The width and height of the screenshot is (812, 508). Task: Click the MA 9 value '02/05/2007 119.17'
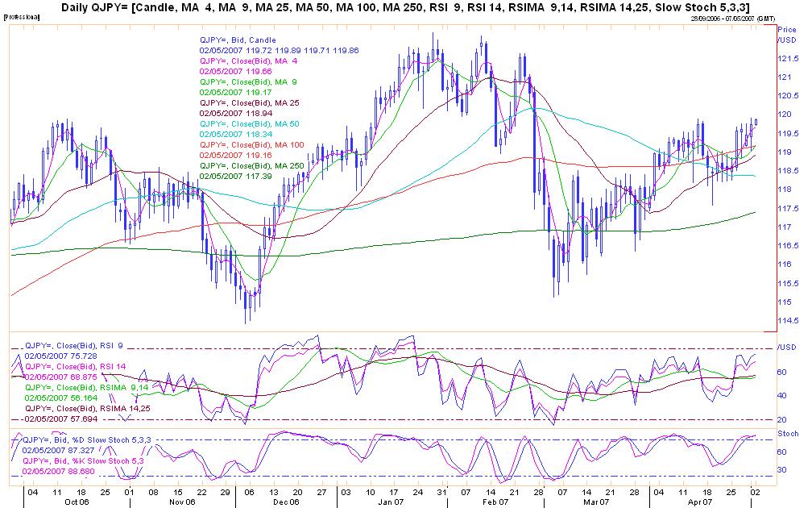click(235, 92)
